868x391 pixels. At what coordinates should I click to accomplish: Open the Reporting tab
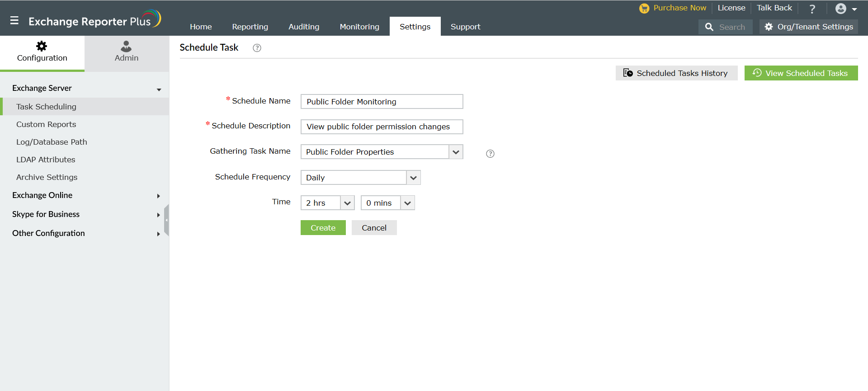click(250, 27)
